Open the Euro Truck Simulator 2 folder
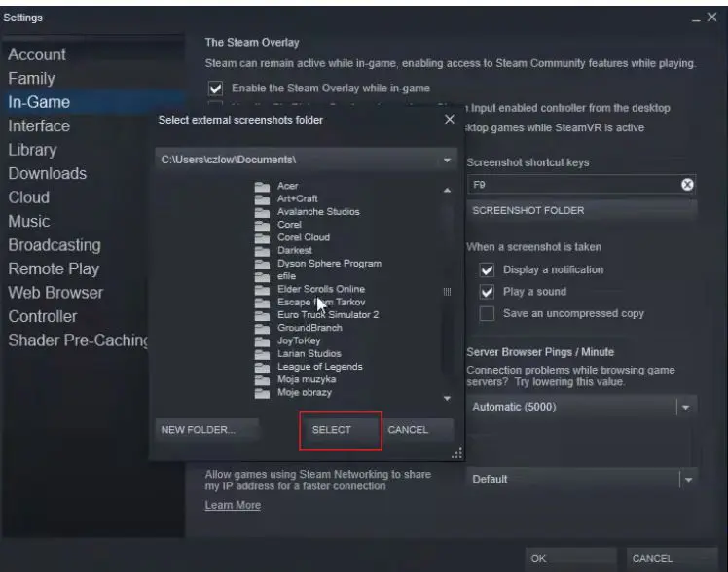The height and width of the screenshot is (572, 728). [x=328, y=315]
